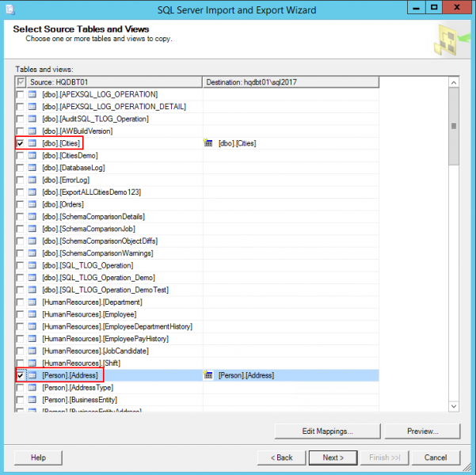
Task: Click the vertical scrollbar thumb of the table list
Action: [x=454, y=126]
